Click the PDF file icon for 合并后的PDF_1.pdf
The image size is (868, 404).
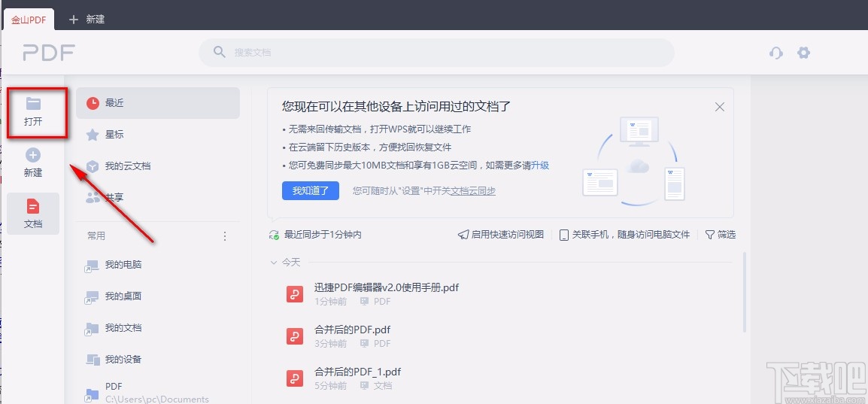click(x=295, y=378)
